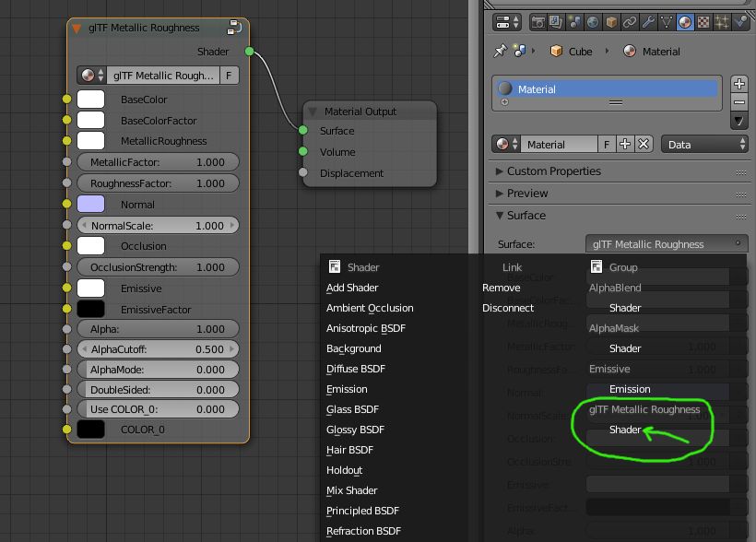This screenshot has width=756, height=542.
Task: Choose Mix Shader from the Shader menu
Action: point(351,490)
